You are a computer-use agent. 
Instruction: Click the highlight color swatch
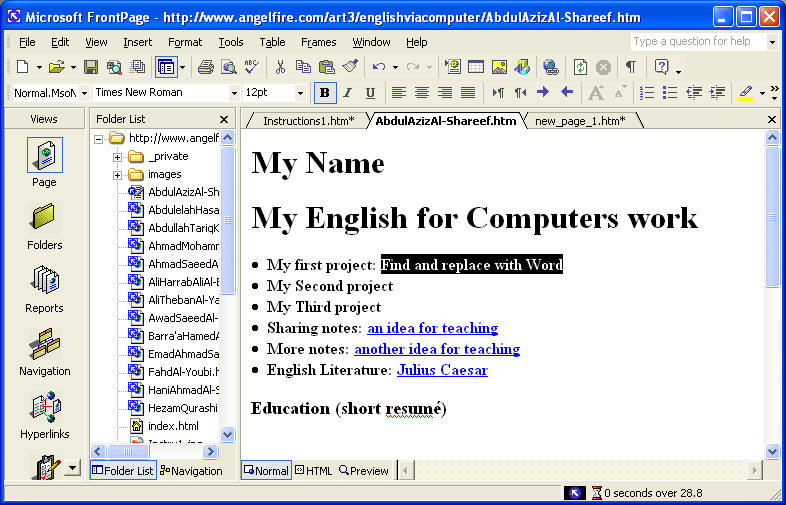click(746, 93)
